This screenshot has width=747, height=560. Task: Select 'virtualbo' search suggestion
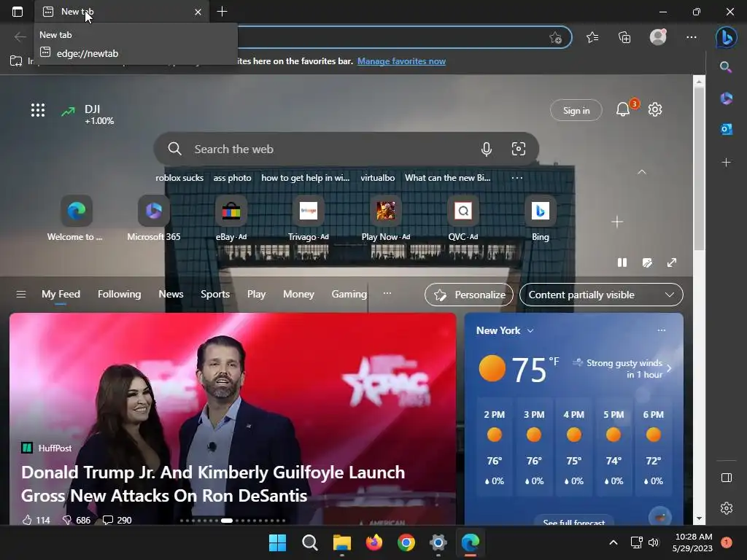[377, 178]
